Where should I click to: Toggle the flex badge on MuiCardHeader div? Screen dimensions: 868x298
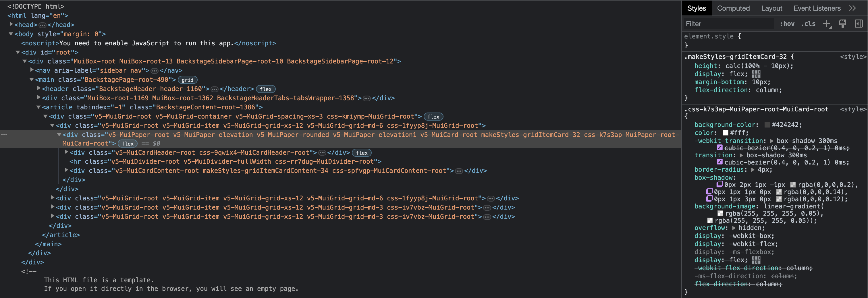pos(362,152)
